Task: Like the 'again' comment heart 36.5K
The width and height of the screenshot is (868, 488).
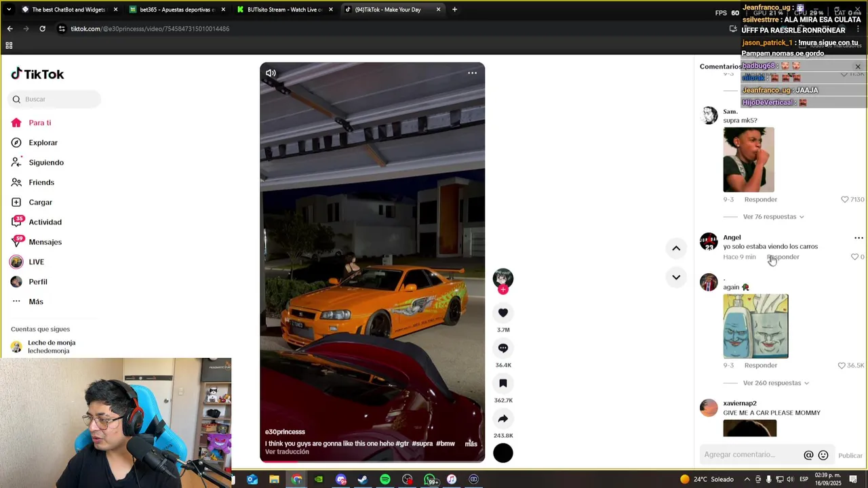Action: coord(842,365)
